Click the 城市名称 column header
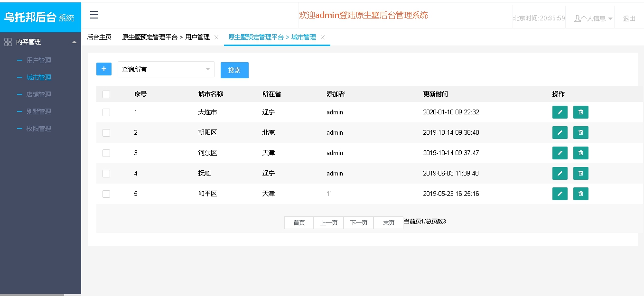644x296 pixels. (x=211, y=94)
